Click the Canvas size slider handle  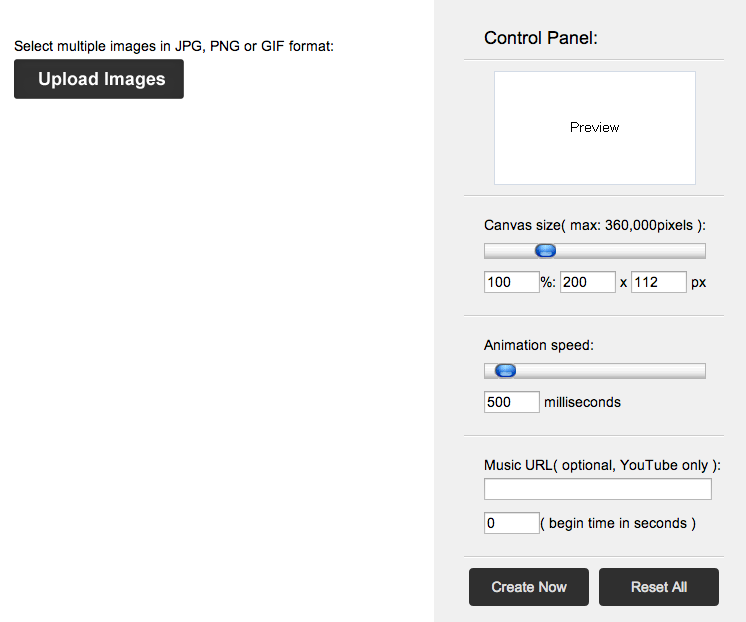point(545,251)
